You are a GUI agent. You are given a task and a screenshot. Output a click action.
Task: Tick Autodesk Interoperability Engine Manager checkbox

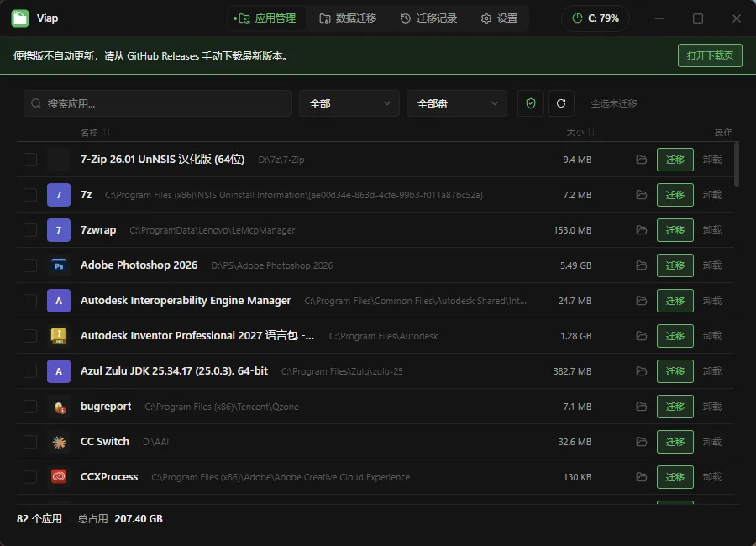point(30,301)
